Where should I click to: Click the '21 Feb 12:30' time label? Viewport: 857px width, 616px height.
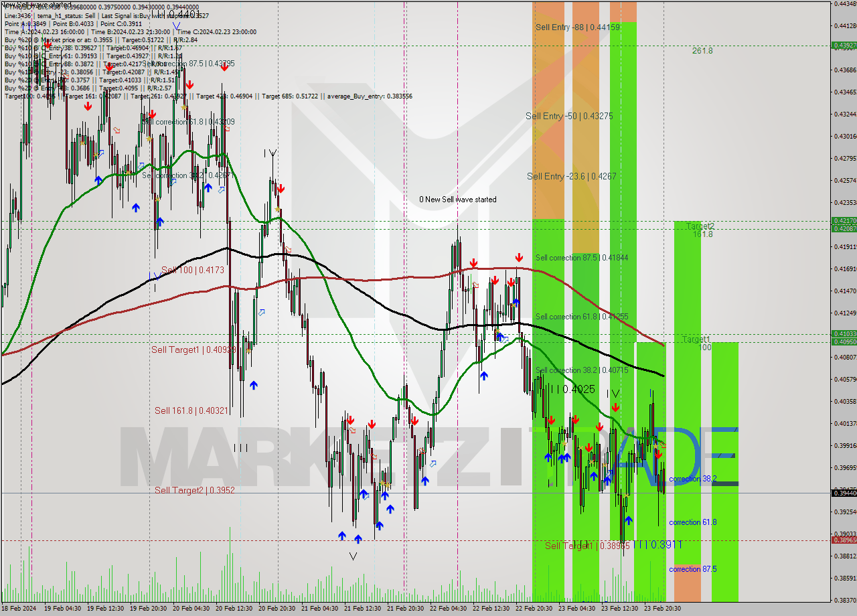(363, 609)
